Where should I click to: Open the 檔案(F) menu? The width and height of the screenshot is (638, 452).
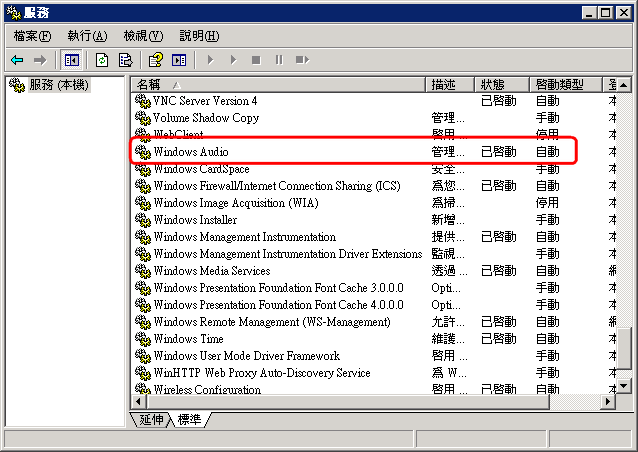[32, 36]
